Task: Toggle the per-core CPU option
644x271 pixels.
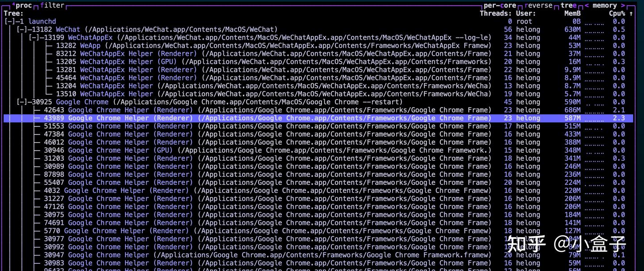Action: click(500, 5)
